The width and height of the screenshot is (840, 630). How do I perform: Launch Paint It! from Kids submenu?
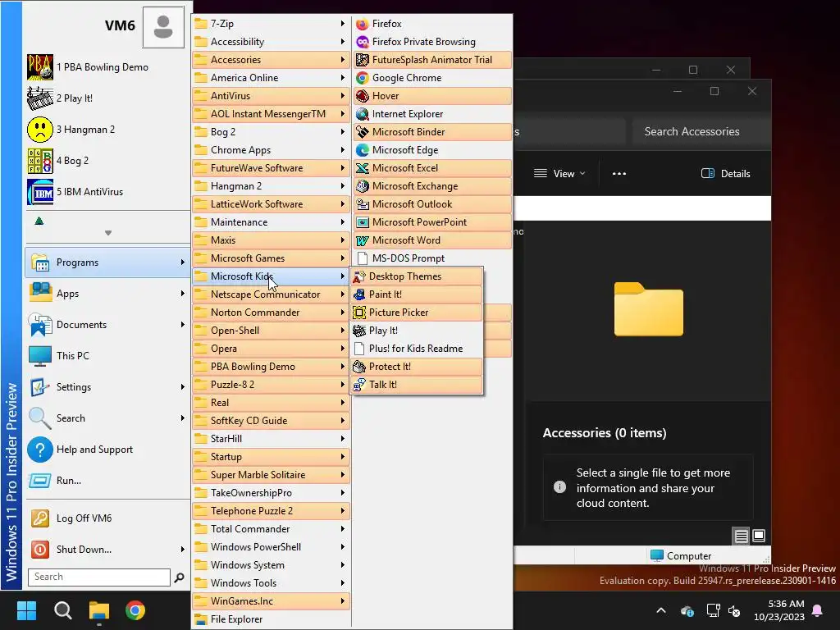[416, 294]
